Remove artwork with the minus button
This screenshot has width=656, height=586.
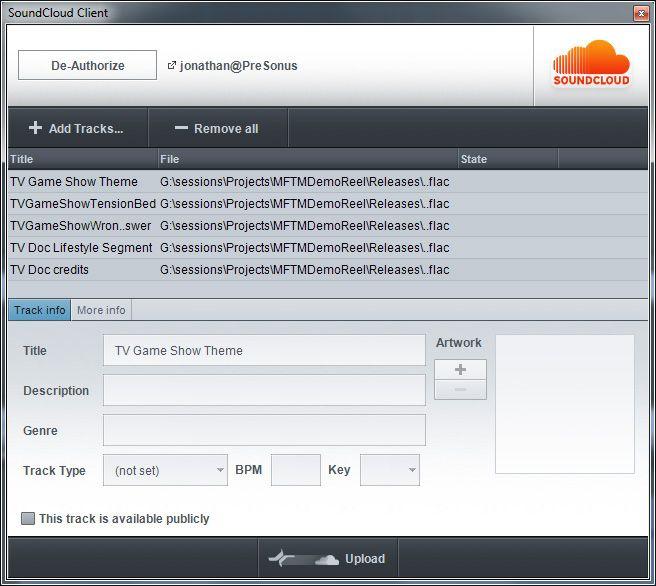(460, 389)
